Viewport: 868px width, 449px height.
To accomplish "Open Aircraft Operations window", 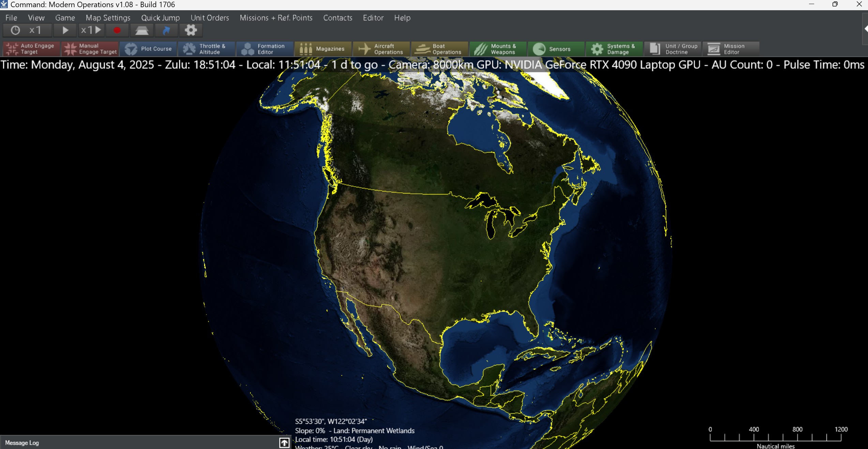I will point(381,49).
